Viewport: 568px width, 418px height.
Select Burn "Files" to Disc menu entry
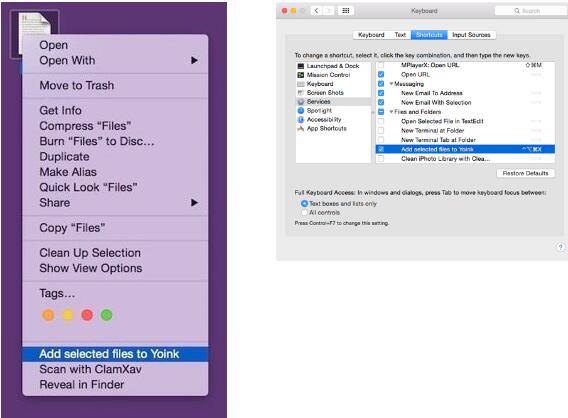coord(115,141)
